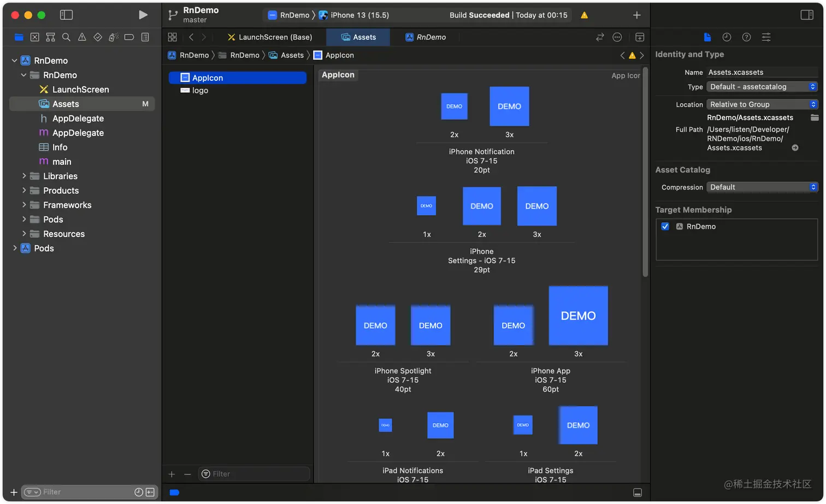Run the project with the play button
The width and height of the screenshot is (826, 504).
[143, 15]
